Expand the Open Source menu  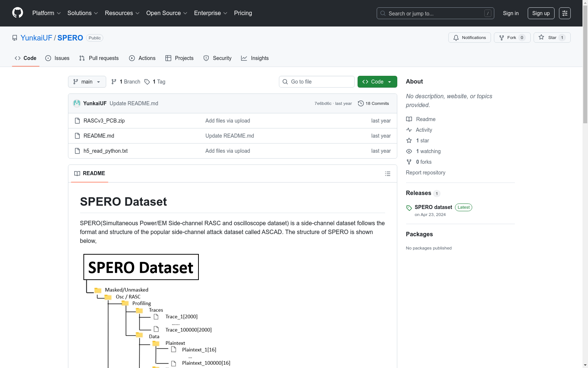pyautogui.click(x=167, y=13)
